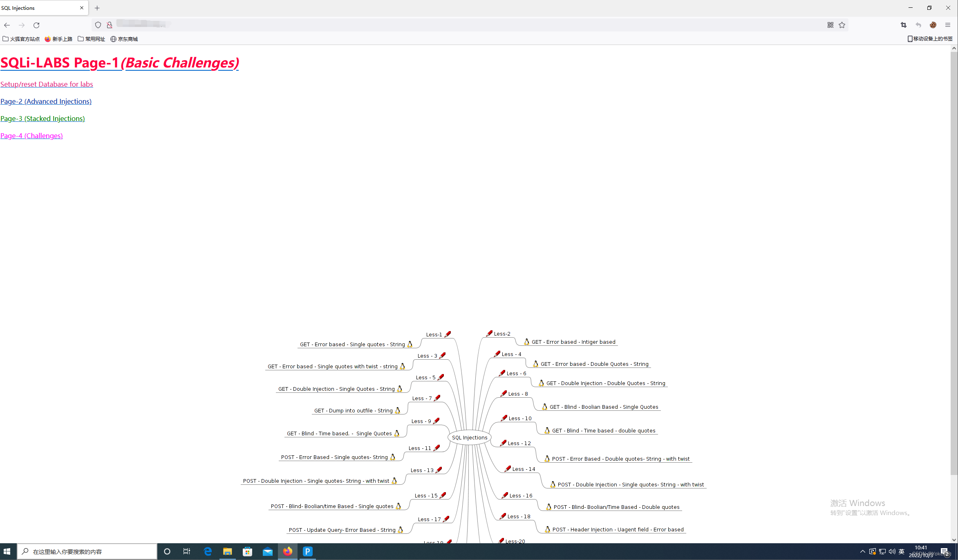This screenshot has height=560, width=958.
Task: Open the QR code icon in address bar
Action: click(830, 25)
